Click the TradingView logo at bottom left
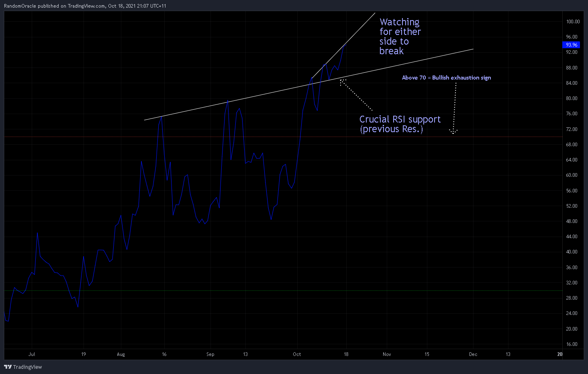 [23, 367]
